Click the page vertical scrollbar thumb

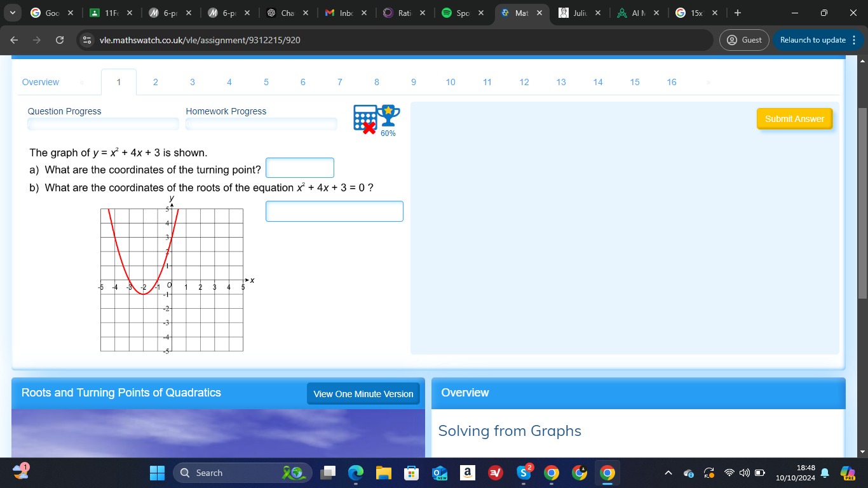pyautogui.click(x=862, y=203)
